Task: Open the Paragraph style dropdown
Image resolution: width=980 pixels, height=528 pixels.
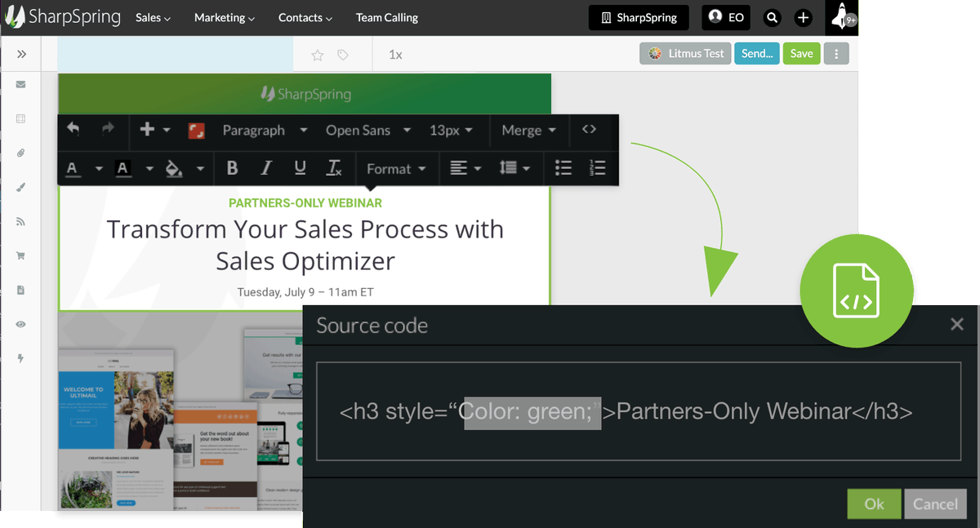Action: (x=264, y=131)
